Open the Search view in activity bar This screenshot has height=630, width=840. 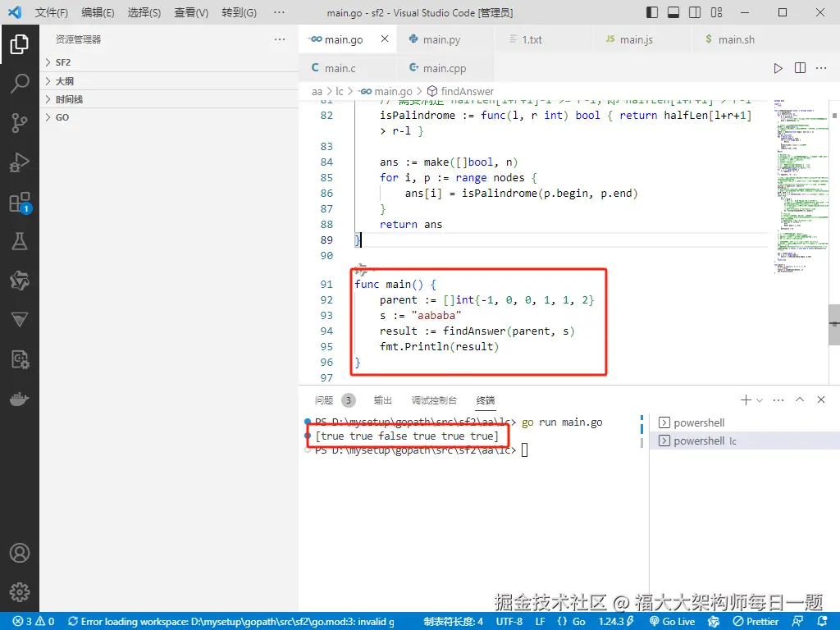coord(20,84)
